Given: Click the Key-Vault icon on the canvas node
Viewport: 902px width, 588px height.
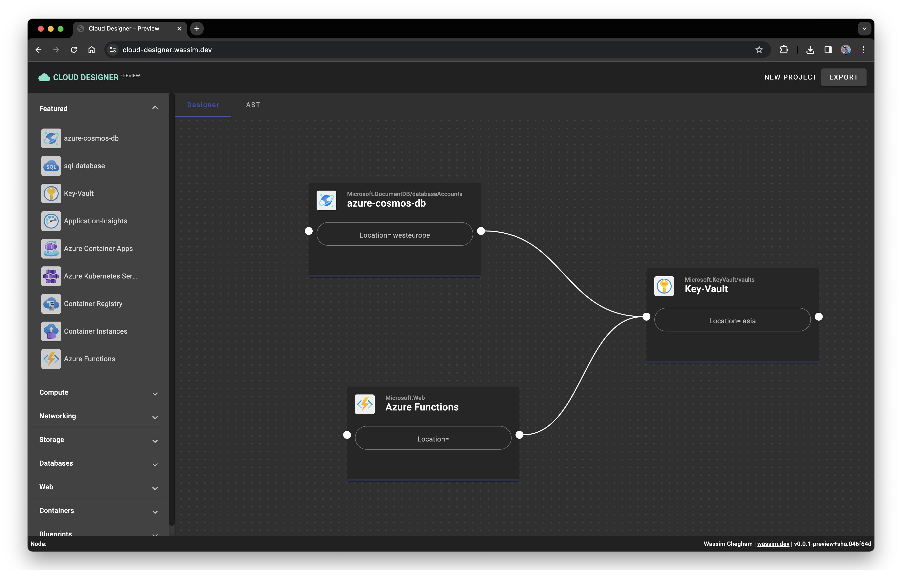Looking at the screenshot, I should point(664,286).
